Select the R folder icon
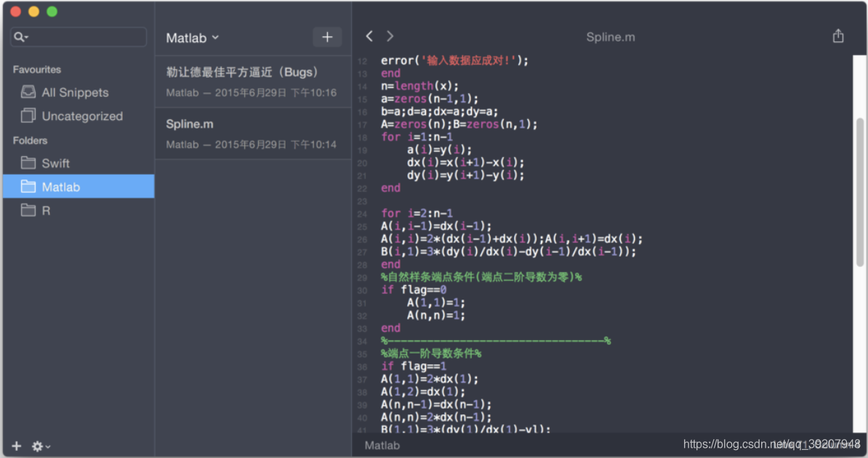This screenshot has height=458, width=868. (x=28, y=210)
